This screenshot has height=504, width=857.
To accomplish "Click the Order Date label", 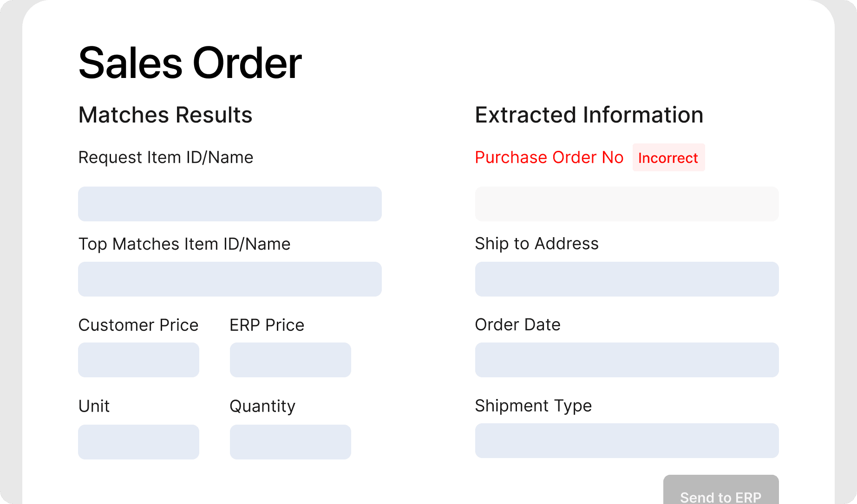I will tap(517, 324).
